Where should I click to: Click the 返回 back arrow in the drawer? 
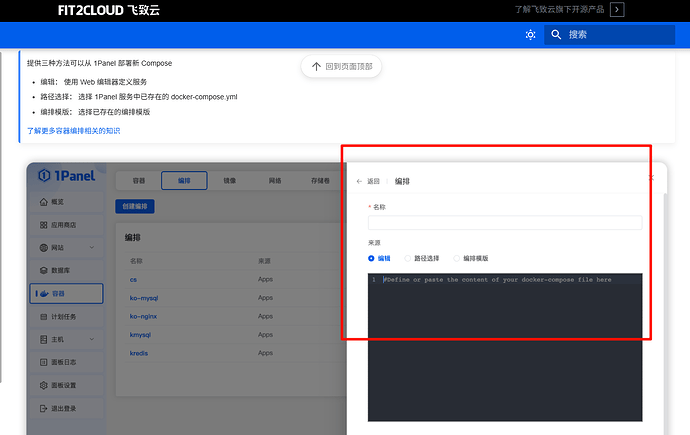[360, 182]
